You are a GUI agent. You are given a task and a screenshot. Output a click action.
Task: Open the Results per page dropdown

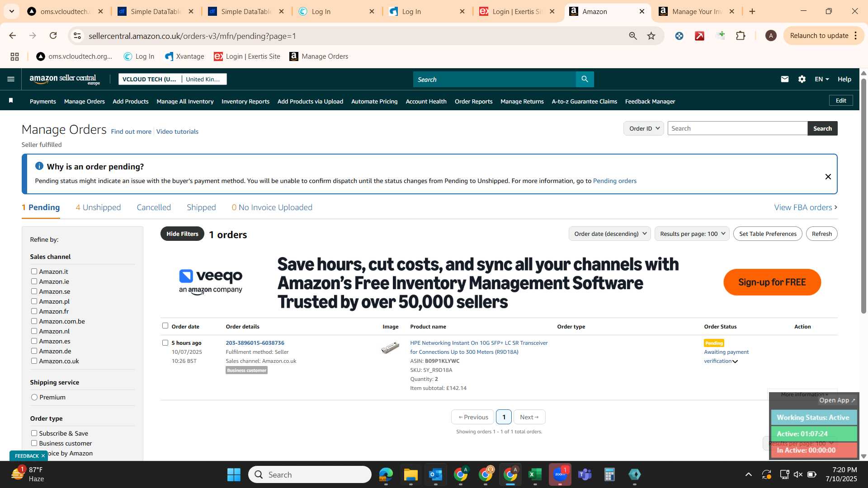(692, 234)
